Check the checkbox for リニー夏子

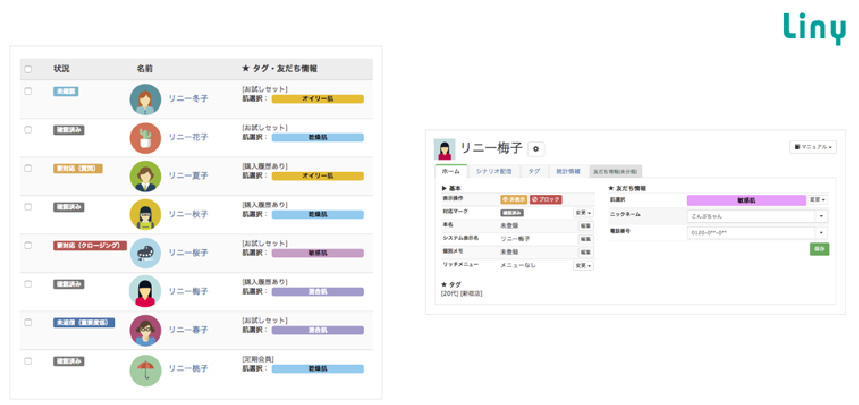[28, 168]
